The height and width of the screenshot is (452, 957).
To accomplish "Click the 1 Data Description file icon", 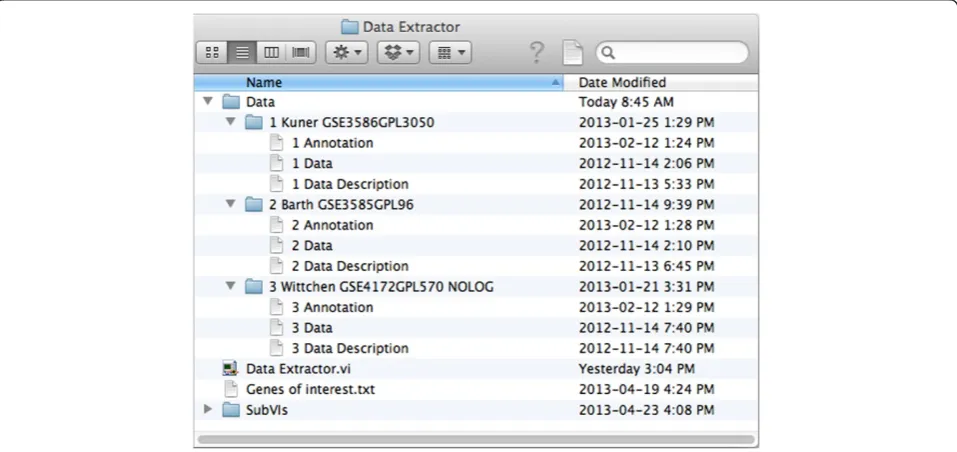I will click(276, 184).
